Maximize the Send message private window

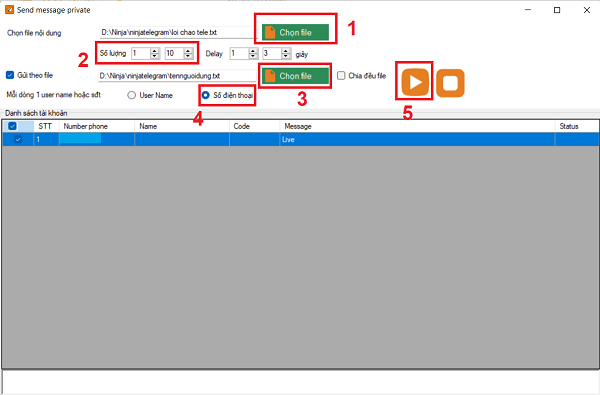tap(557, 10)
